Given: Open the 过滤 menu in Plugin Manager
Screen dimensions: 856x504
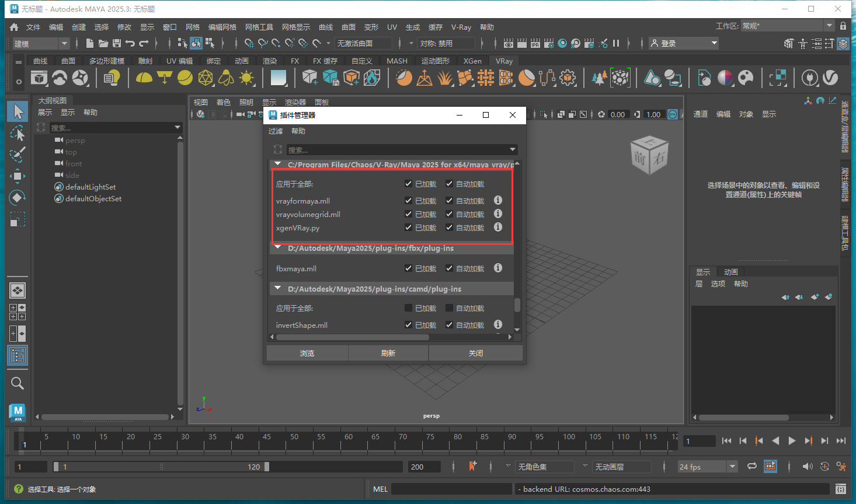Looking at the screenshot, I should point(275,131).
